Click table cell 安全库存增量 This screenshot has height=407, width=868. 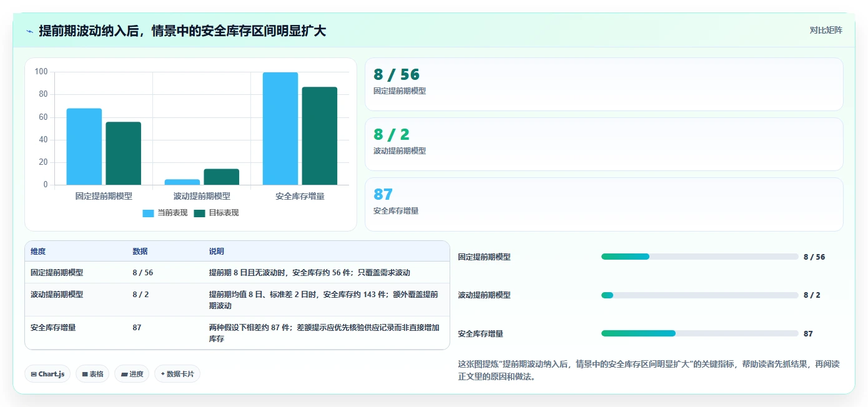53,327
